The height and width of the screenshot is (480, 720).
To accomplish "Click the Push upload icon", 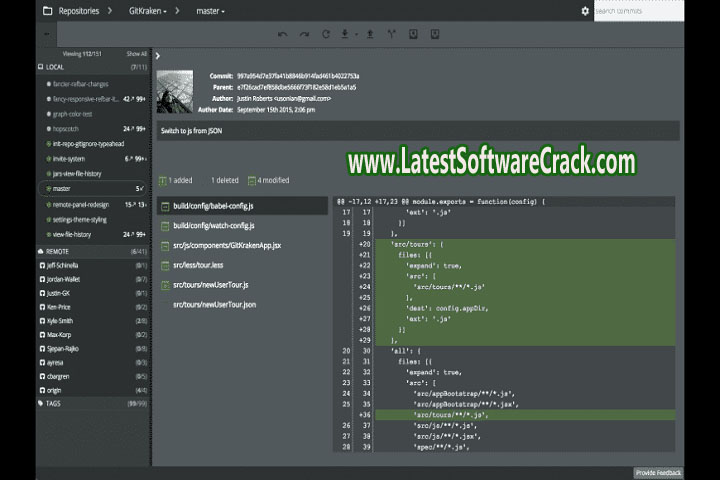I will [370, 34].
